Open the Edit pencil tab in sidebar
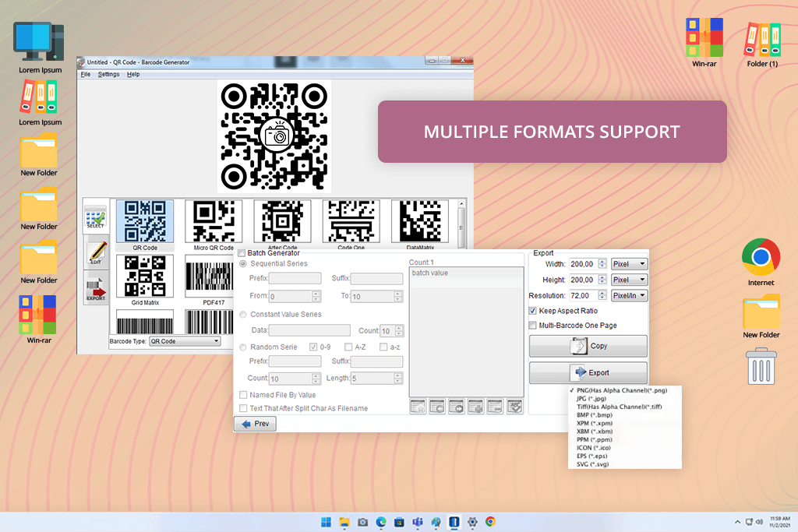Image resolution: width=798 pixels, height=532 pixels. [96, 253]
